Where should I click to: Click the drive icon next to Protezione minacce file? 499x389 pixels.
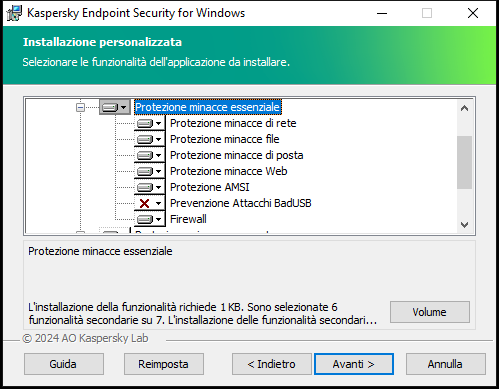pyautogui.click(x=145, y=139)
